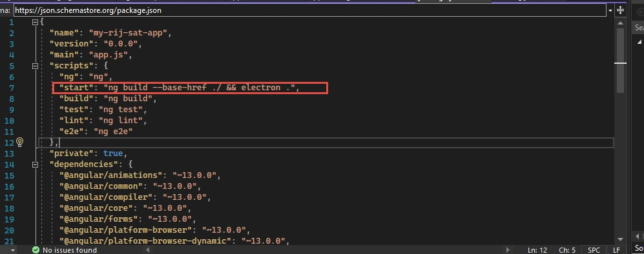Open the zoom level dropdown in status bar
This screenshot has width=644, height=254.
[x=13, y=250]
